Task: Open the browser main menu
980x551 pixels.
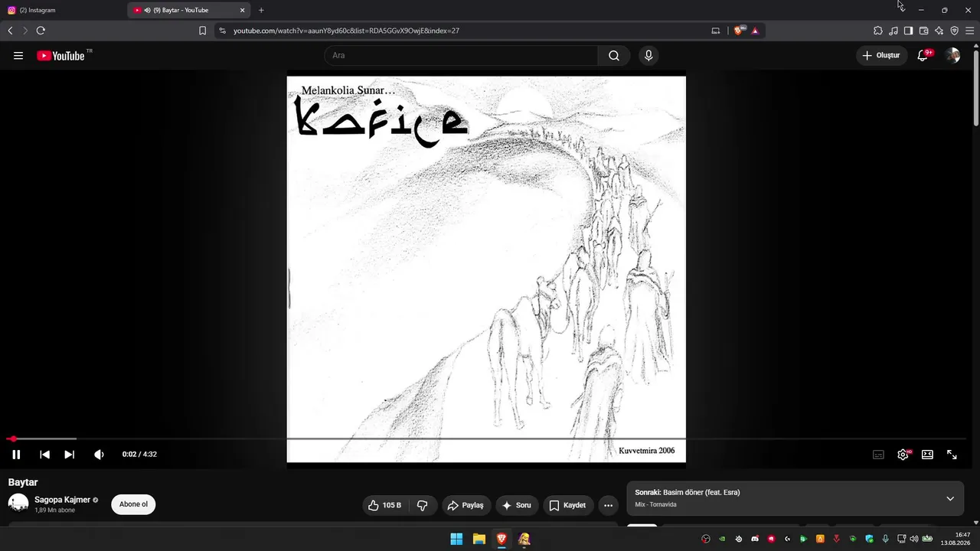Action: (969, 31)
